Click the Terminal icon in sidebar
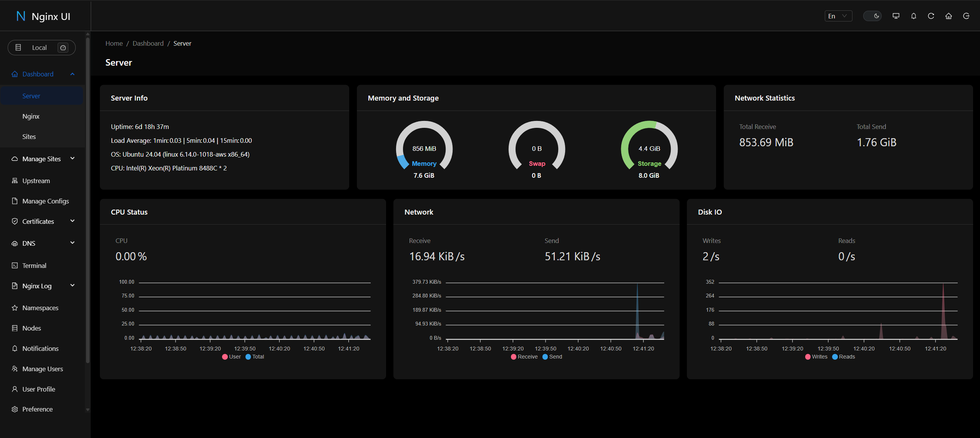This screenshot has width=980, height=438. tap(15, 266)
